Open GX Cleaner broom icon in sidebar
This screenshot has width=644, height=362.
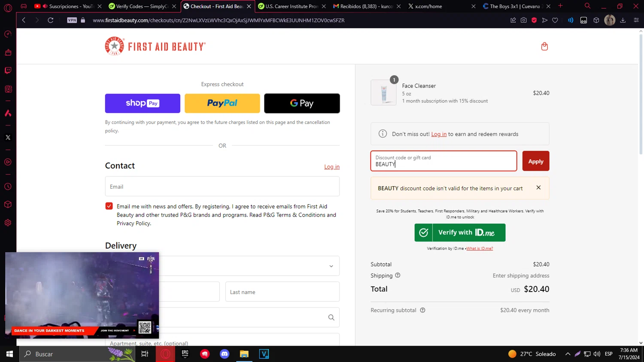[8, 53]
